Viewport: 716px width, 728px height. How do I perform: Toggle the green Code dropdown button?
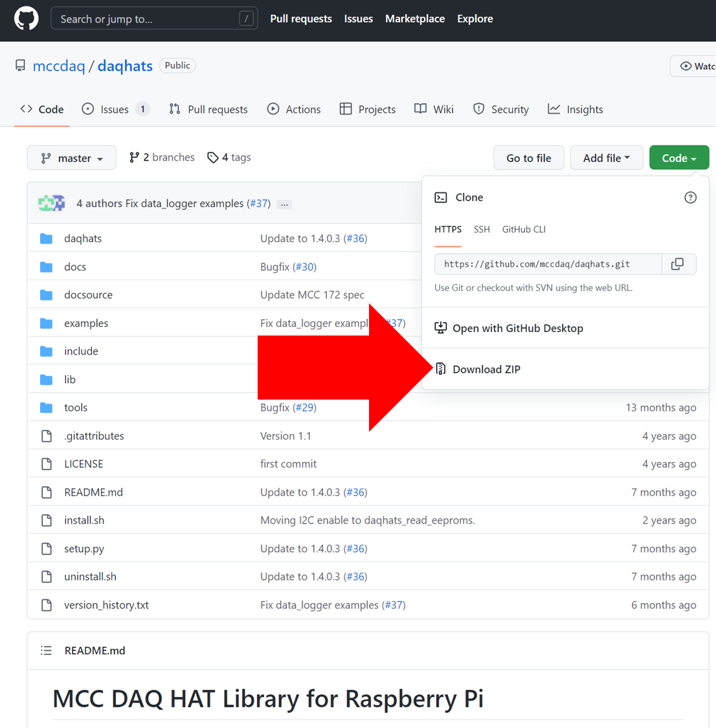pyautogui.click(x=678, y=158)
